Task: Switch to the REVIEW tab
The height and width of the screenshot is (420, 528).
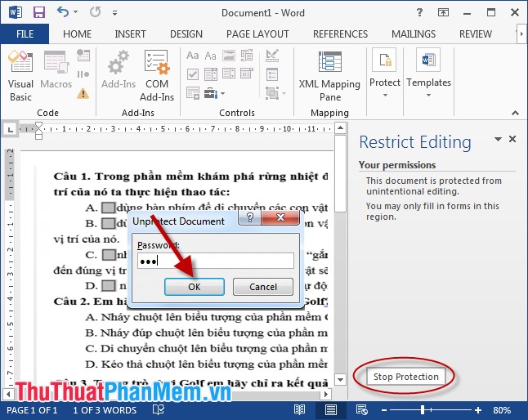Action: pyautogui.click(x=476, y=34)
